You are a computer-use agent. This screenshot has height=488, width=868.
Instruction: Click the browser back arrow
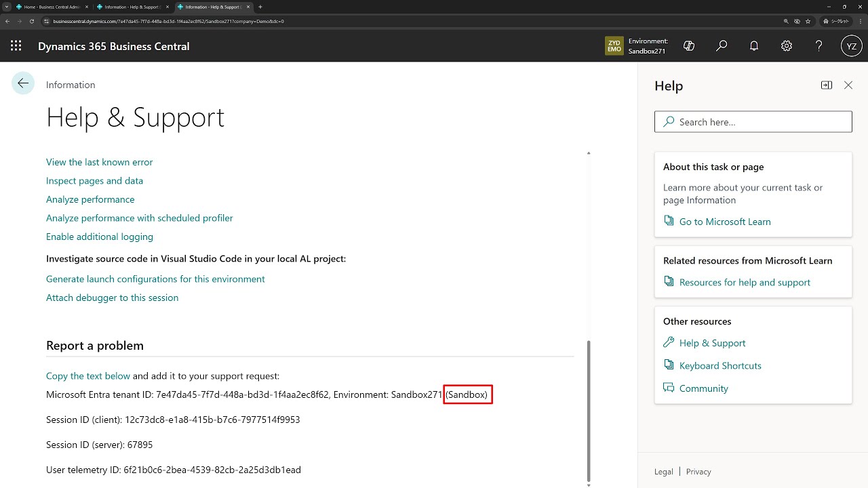7,21
